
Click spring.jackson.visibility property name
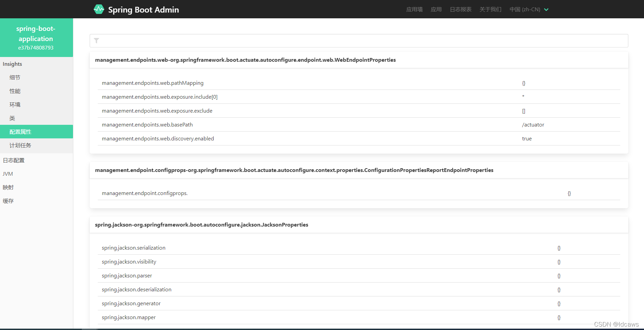[x=129, y=262]
